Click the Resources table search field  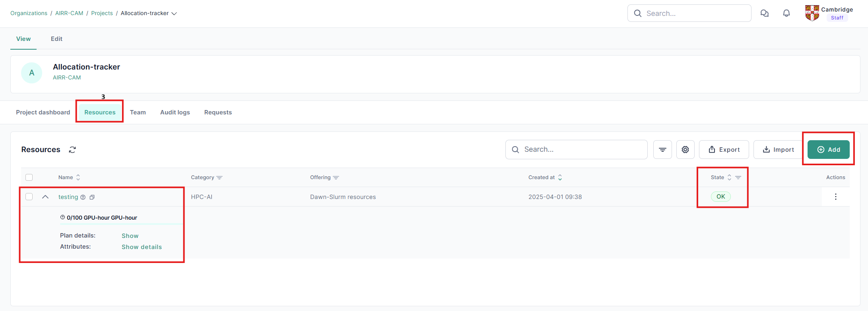[577, 150]
